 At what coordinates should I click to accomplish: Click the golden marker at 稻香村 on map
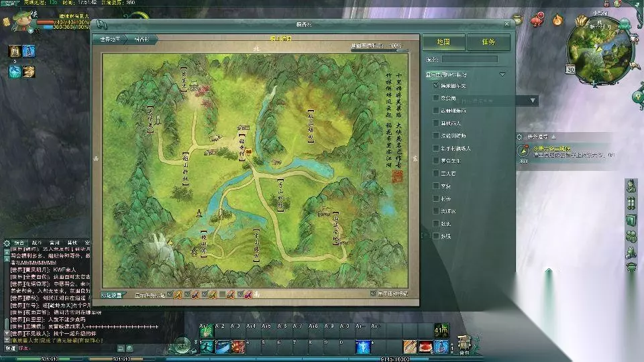[249, 152]
